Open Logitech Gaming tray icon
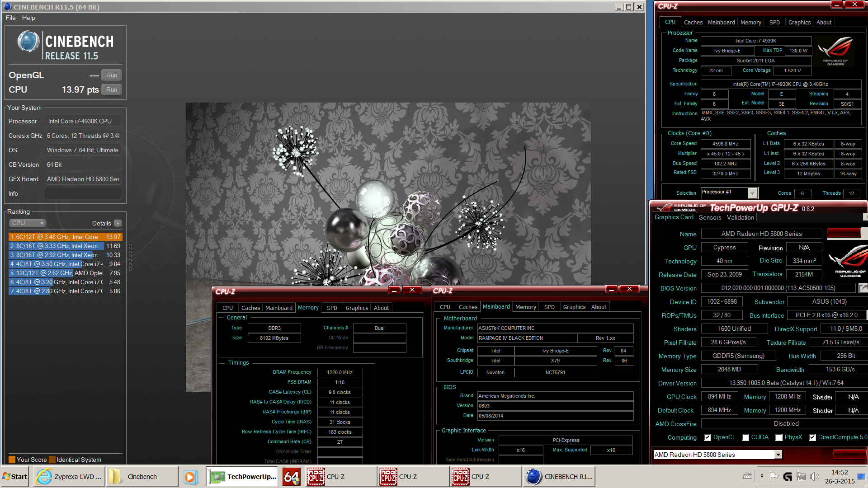This screenshot has height=488, width=868. (x=788, y=476)
